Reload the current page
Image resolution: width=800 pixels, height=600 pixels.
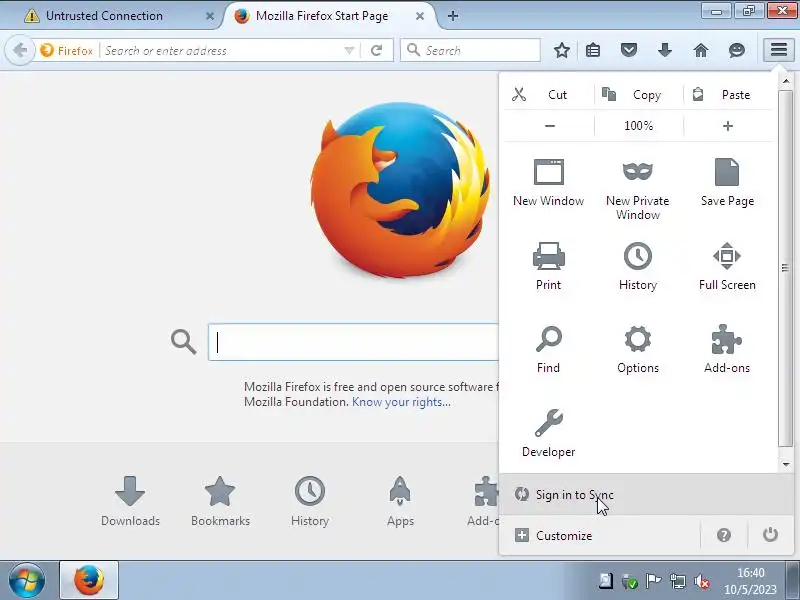(377, 50)
